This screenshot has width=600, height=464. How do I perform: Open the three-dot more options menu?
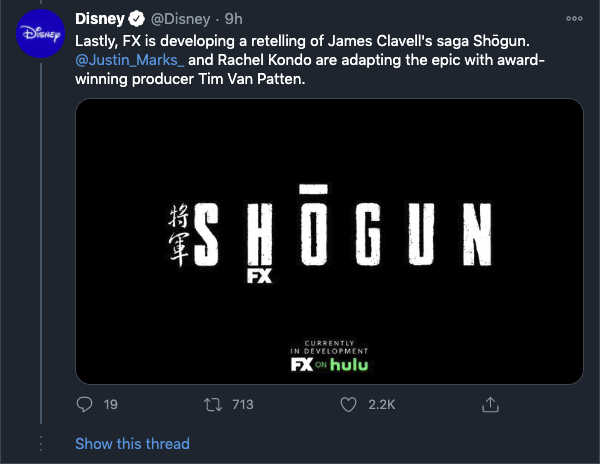pos(574,18)
